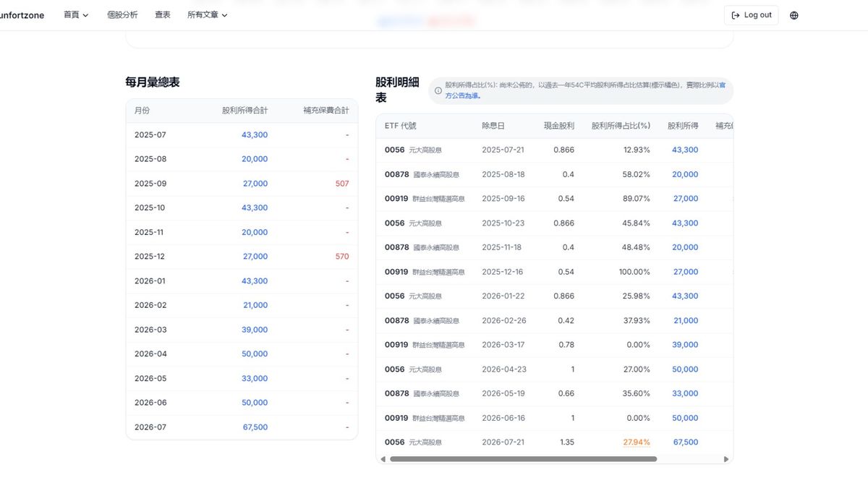Screen dimensions: 868x488
Task: Click the ETF 代號 column header
Action: click(401, 126)
